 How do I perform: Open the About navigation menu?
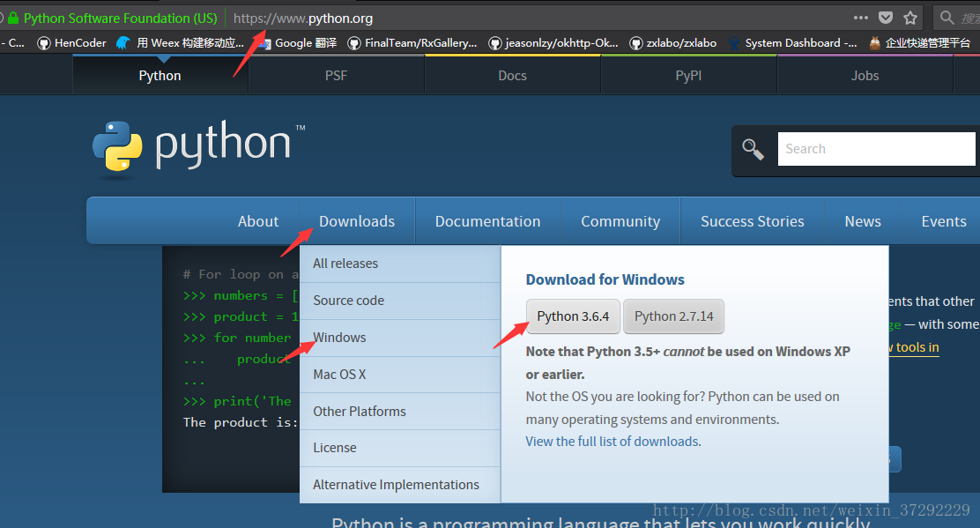[258, 221]
